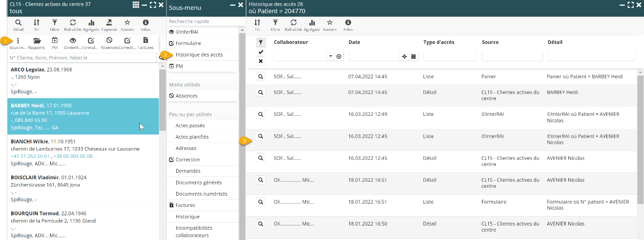
Task: Expand the Collaborateur filter dropdown arrow
Action: coord(330,56)
